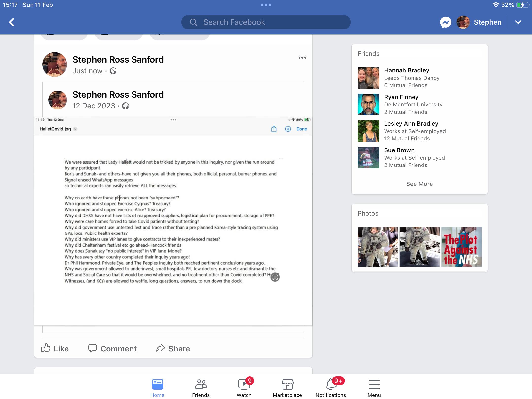Comment on the post

[112, 349]
